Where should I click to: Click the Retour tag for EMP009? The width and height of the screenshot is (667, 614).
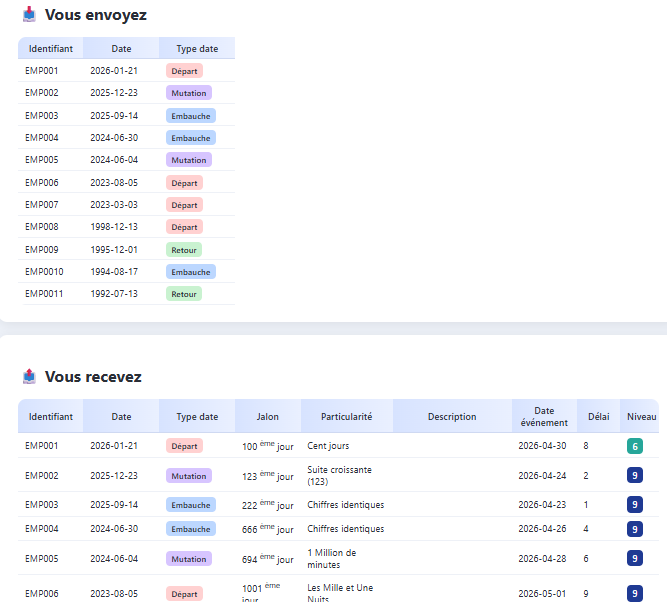[184, 250]
